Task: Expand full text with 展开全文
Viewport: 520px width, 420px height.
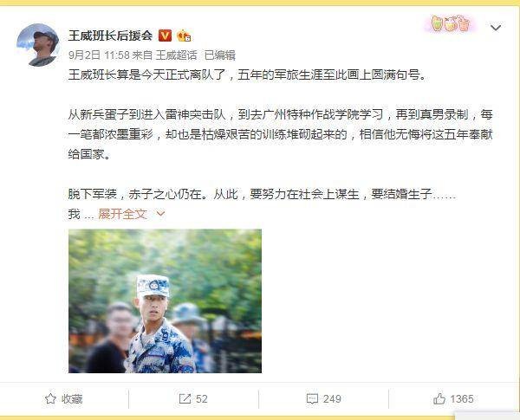Action: (122, 214)
